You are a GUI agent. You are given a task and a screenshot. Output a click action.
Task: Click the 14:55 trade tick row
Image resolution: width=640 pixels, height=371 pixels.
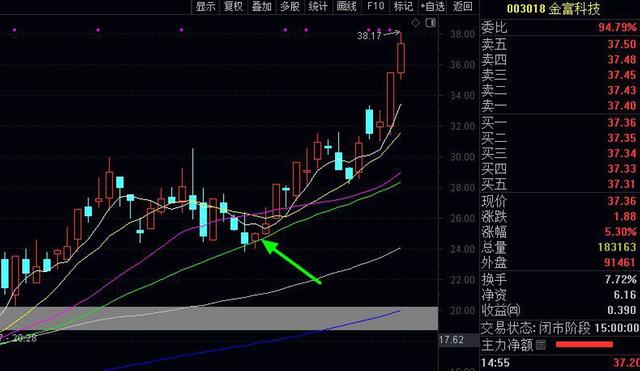560,362
